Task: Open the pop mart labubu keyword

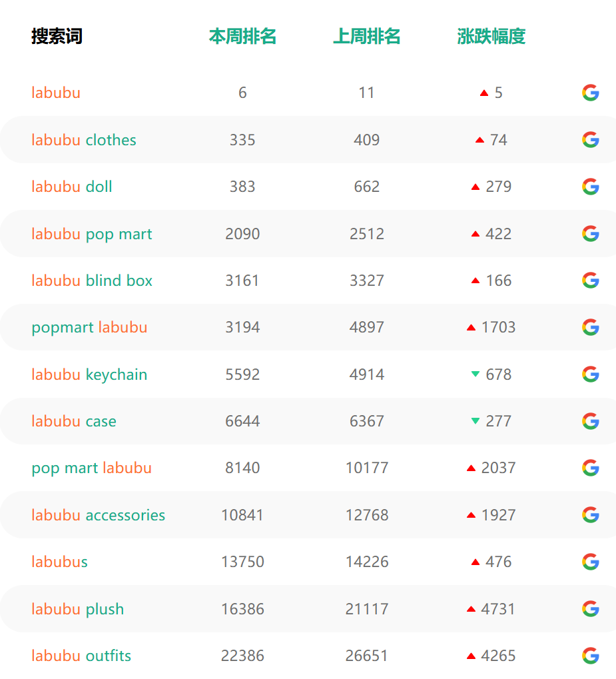Action: [91, 468]
